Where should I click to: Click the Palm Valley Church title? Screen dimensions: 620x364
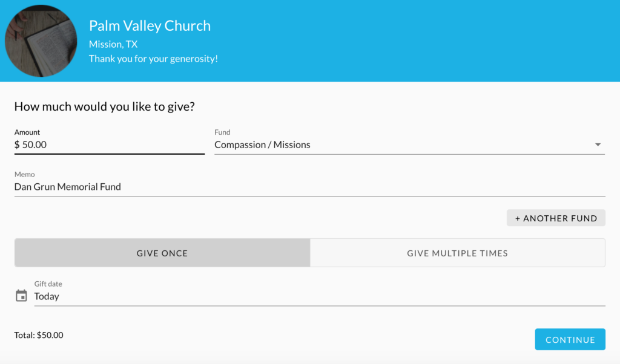150,25
